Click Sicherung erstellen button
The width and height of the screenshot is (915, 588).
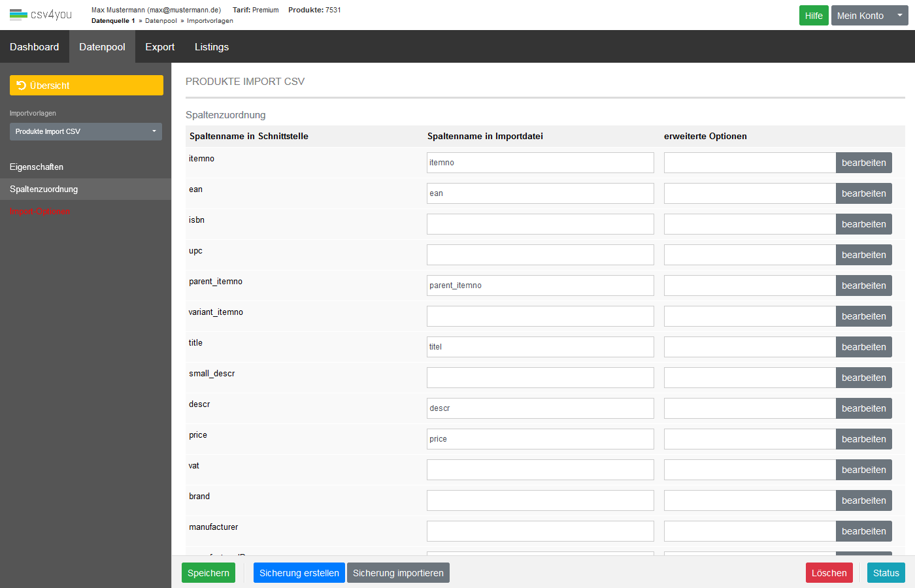pyautogui.click(x=299, y=573)
